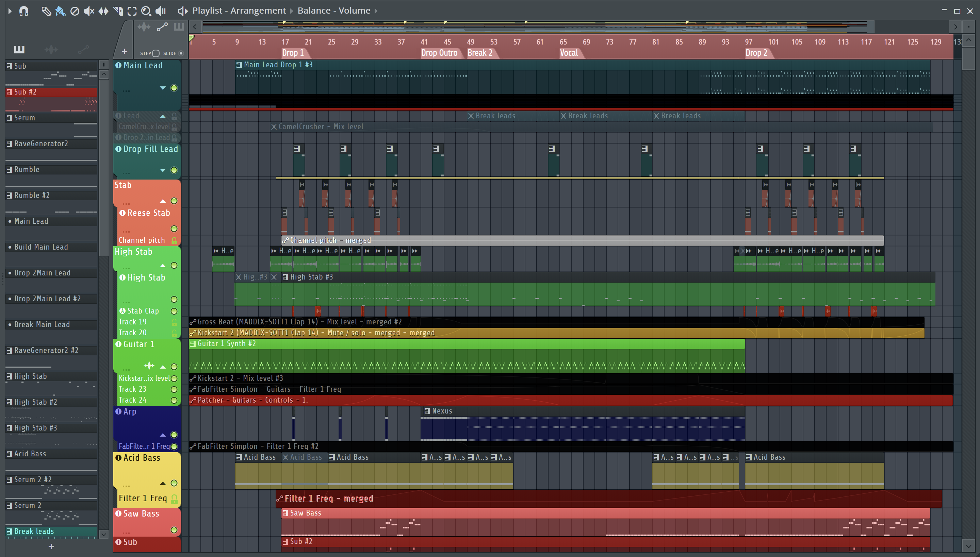Select the Playback scrub tool

[160, 11]
